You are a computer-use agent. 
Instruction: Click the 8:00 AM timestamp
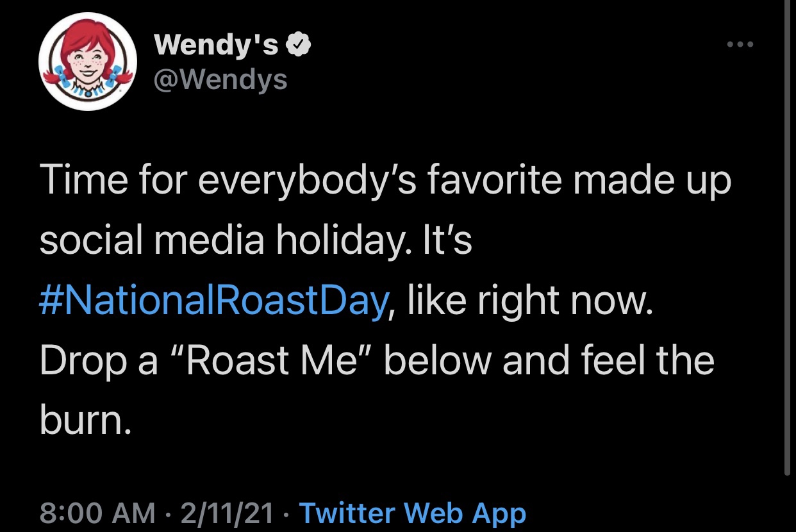pyautogui.click(x=97, y=513)
